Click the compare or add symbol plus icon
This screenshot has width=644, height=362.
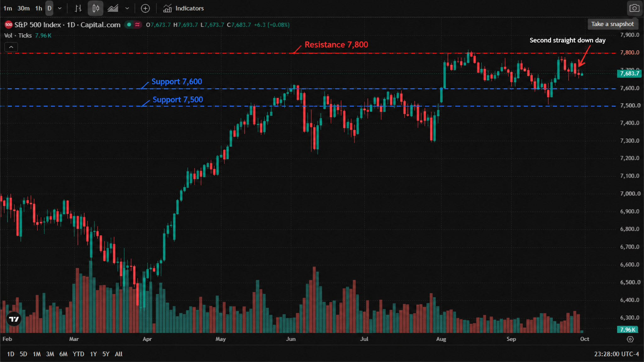(145, 8)
